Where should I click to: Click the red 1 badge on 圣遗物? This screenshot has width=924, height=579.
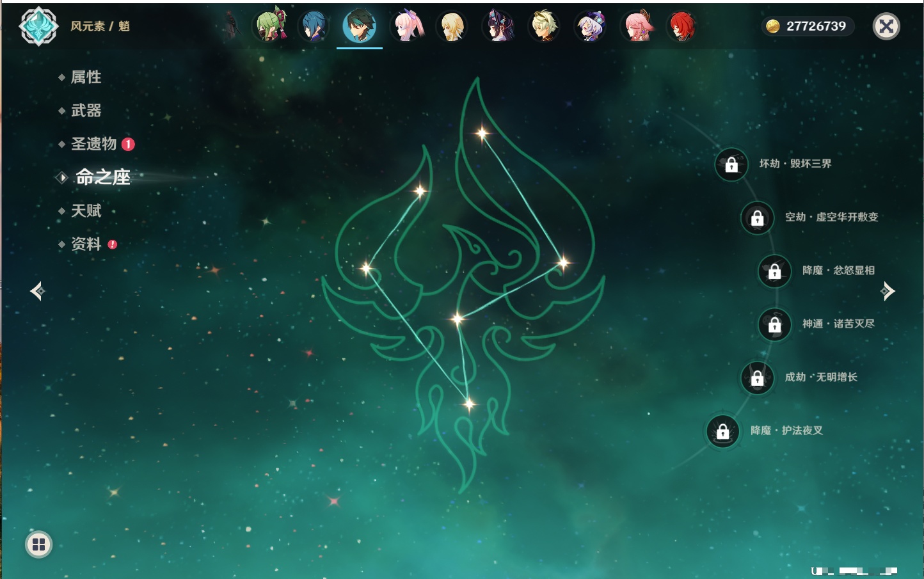coord(128,144)
